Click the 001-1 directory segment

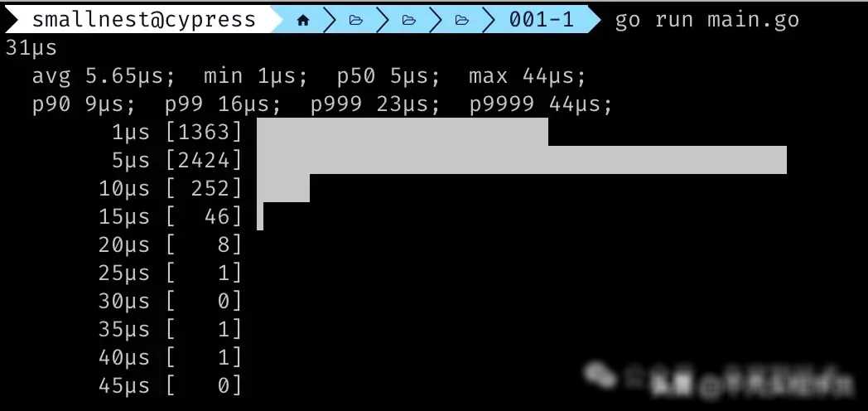click(x=541, y=20)
